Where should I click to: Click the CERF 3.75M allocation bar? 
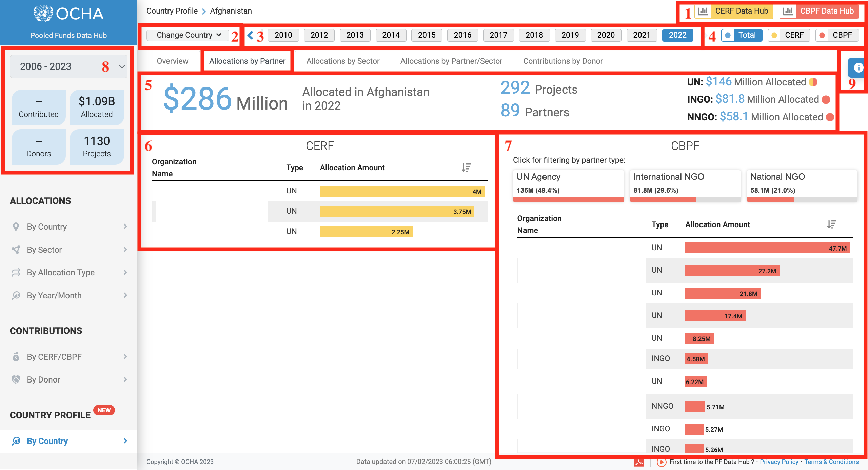point(397,212)
